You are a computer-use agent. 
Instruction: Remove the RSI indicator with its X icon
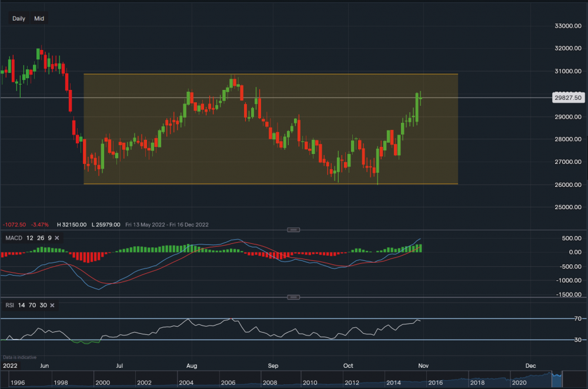click(52, 305)
